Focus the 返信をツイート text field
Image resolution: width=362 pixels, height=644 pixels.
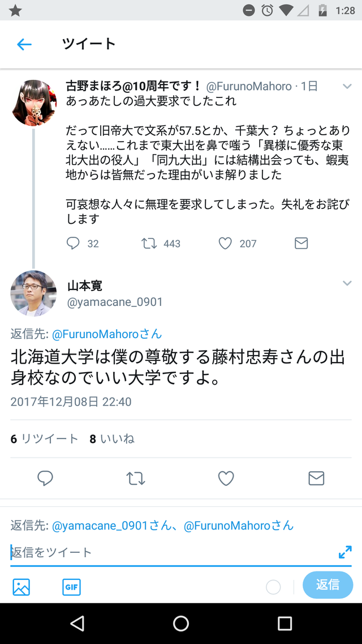pos(172,552)
